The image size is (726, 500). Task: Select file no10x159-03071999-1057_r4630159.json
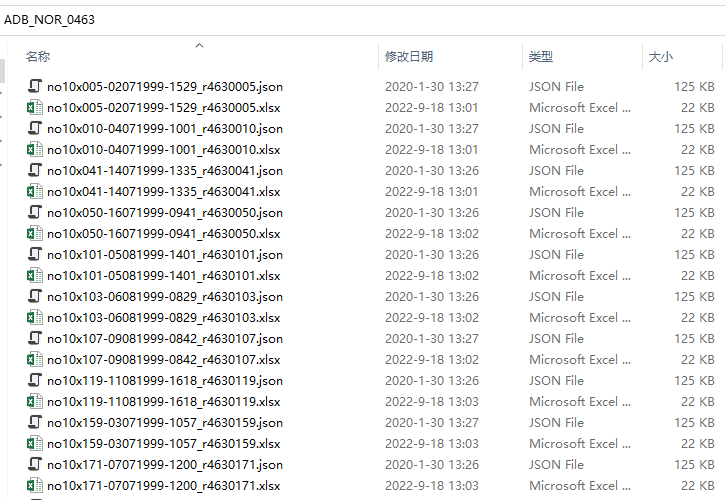pos(165,422)
